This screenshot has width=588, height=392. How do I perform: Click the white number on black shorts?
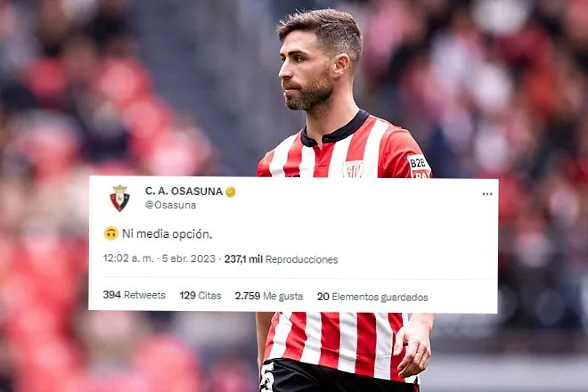267,376
